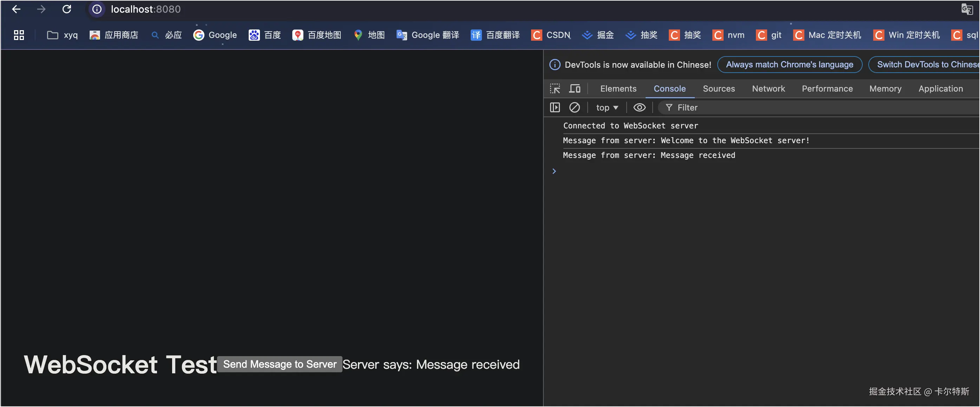
Task: Click the localhost:8080 address bar
Action: pyautogui.click(x=146, y=9)
